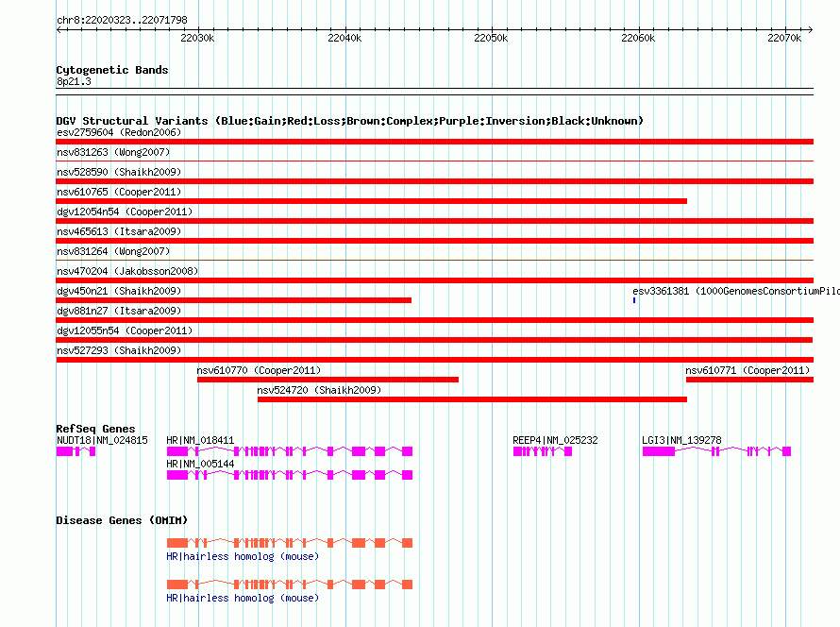Click the first orange OMIM HR gene glyph
The image size is (840, 627).
pyautogui.click(x=290, y=543)
